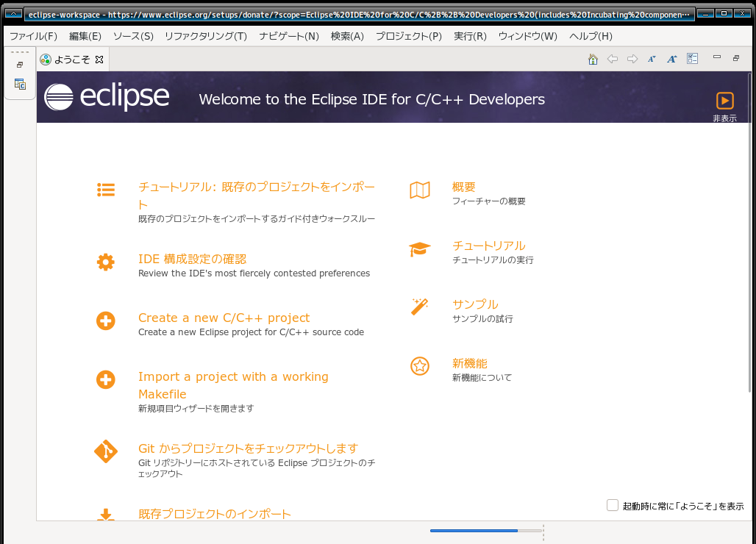Open チュートリアル: 既存のプロジェクトをインポート link

click(257, 195)
